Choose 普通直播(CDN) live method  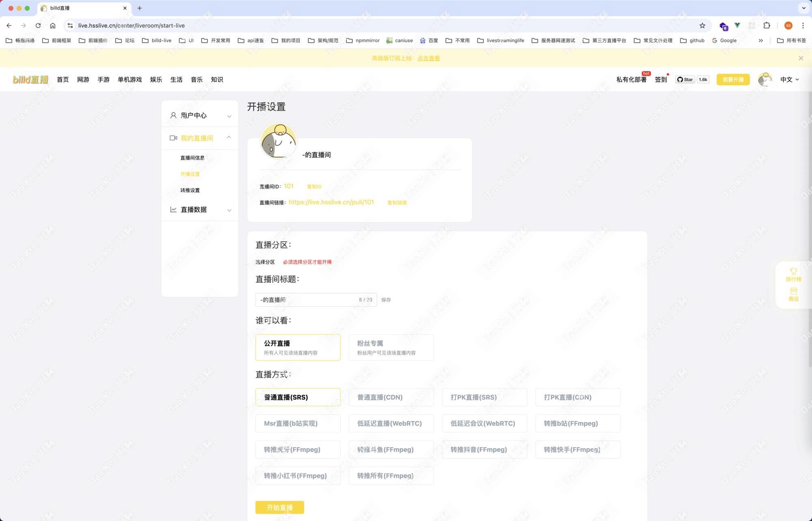point(391,397)
